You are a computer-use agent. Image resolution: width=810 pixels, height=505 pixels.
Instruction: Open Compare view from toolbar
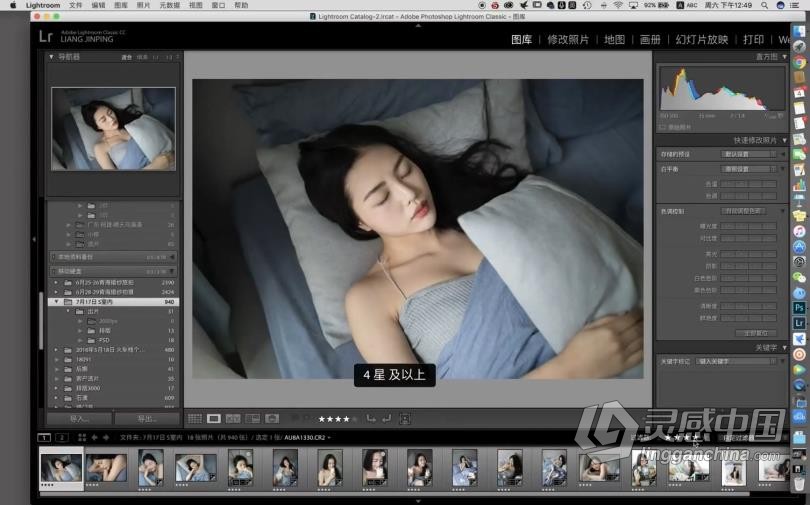tap(233, 419)
